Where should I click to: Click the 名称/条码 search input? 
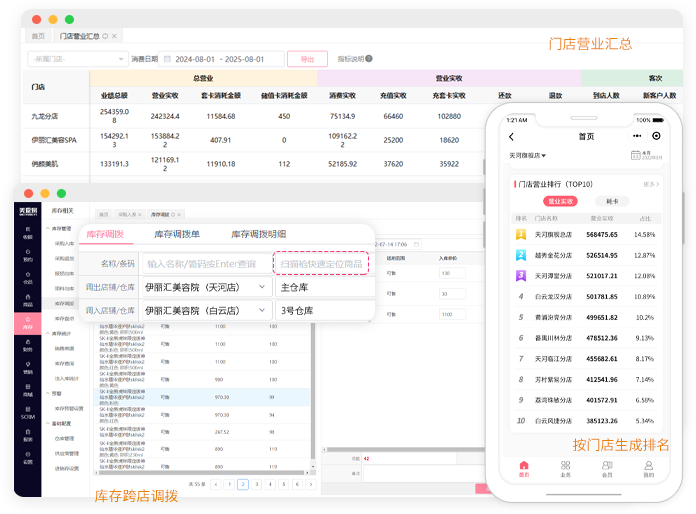point(207,264)
